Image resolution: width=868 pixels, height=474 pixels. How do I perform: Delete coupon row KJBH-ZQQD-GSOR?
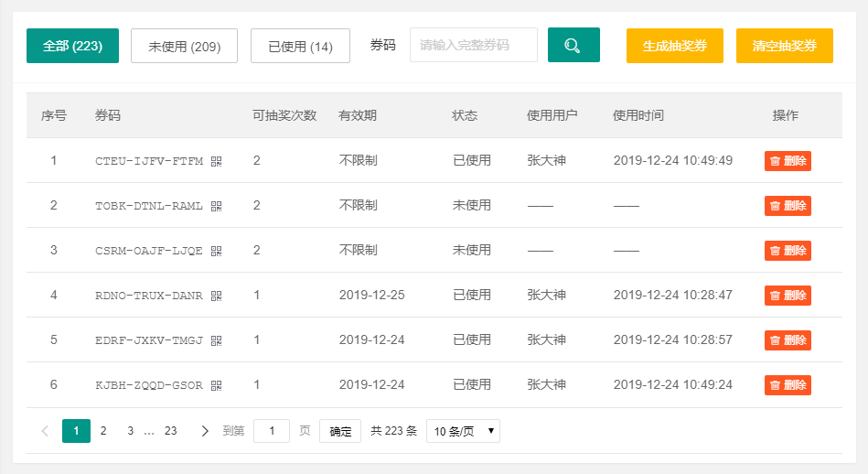[788, 385]
